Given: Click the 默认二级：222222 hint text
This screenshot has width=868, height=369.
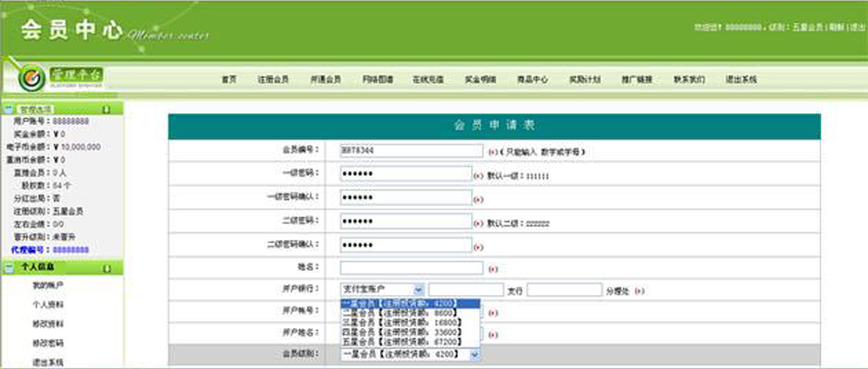Looking at the screenshot, I should tap(518, 225).
